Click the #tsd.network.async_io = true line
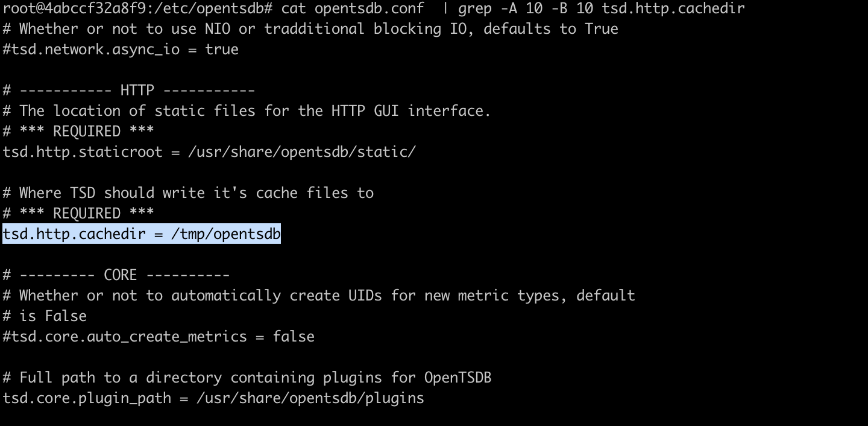Image resolution: width=868 pixels, height=426 pixels. [121, 49]
